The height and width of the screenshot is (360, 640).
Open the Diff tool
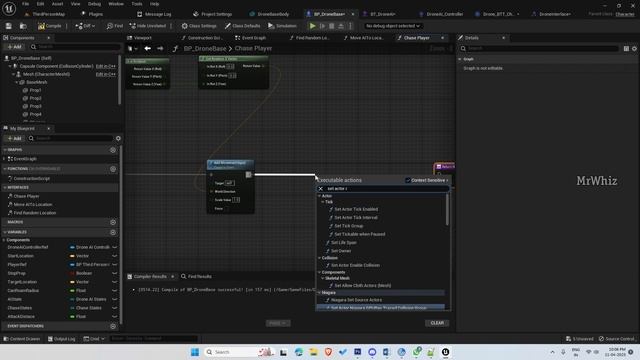click(x=85, y=26)
